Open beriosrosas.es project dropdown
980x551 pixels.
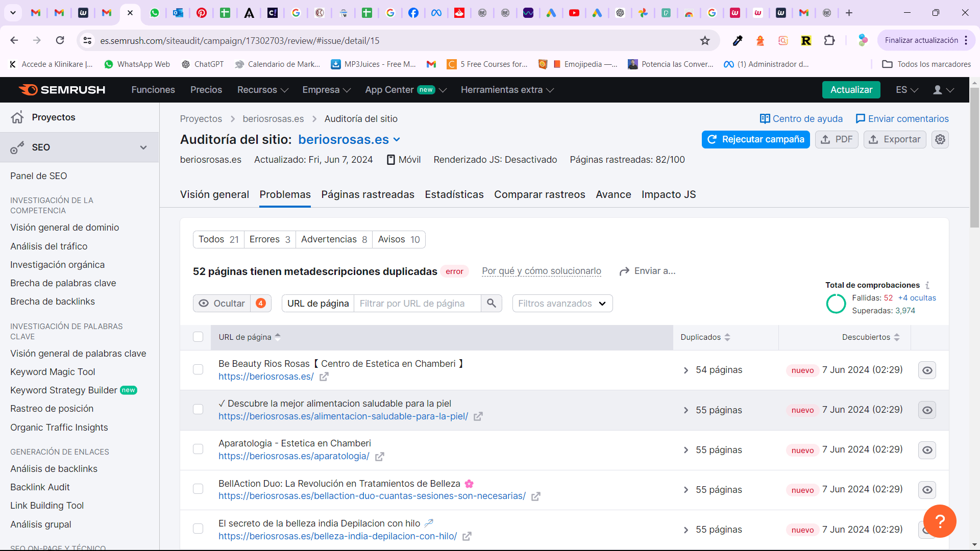click(349, 139)
